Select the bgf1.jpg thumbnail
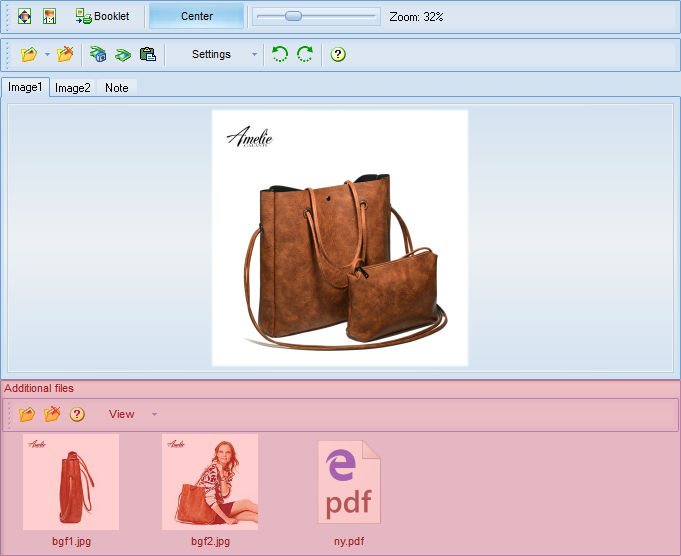Viewport: 681px width, 556px height. click(71, 482)
